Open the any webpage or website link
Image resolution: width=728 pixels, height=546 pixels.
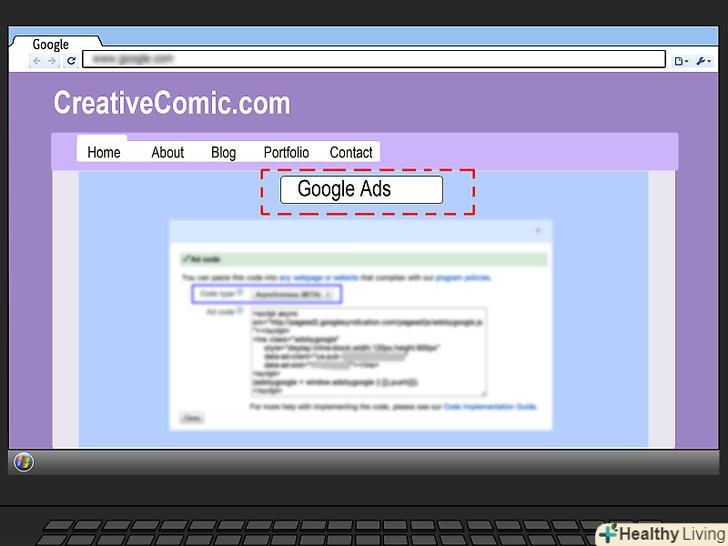tap(318, 278)
